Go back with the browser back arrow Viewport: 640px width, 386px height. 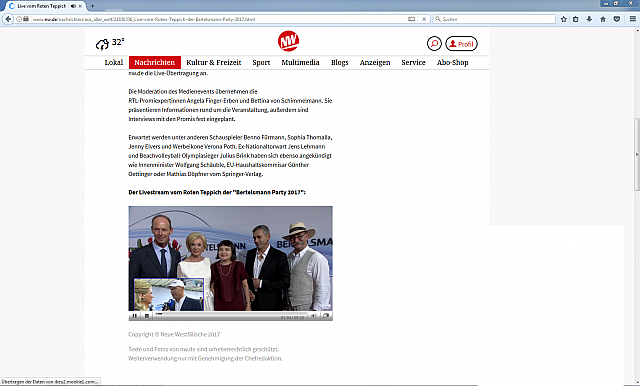(x=8, y=19)
